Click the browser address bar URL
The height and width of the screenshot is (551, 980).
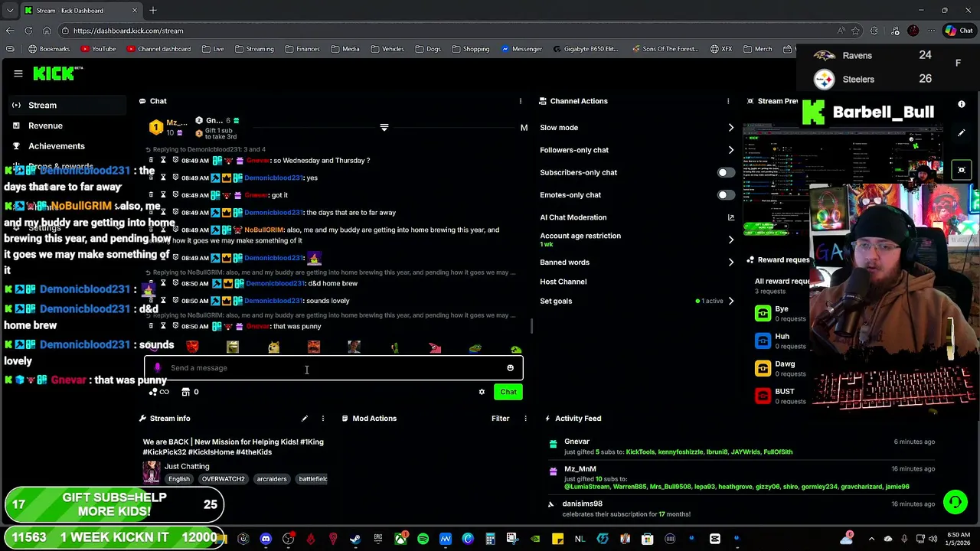coord(129,31)
